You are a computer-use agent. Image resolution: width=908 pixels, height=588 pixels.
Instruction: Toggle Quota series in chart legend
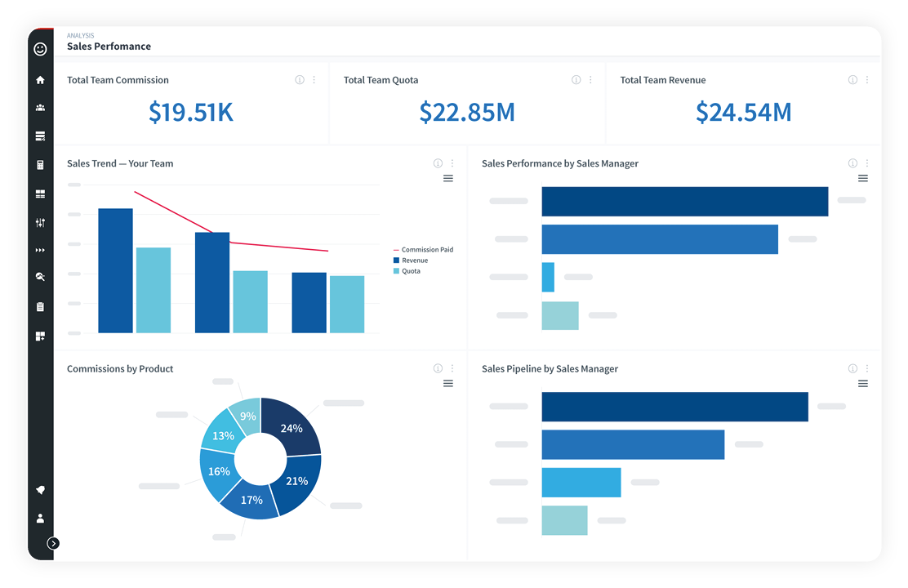click(x=407, y=271)
